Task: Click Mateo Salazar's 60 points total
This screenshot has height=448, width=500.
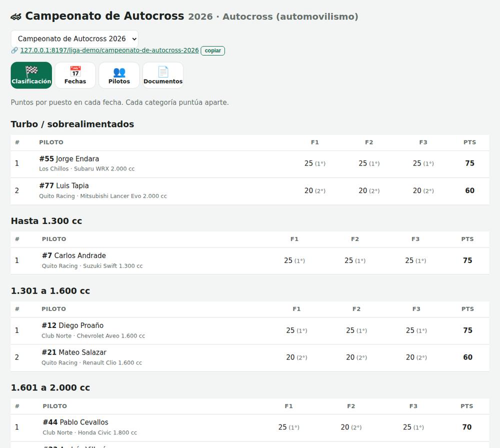Action: coord(468,357)
